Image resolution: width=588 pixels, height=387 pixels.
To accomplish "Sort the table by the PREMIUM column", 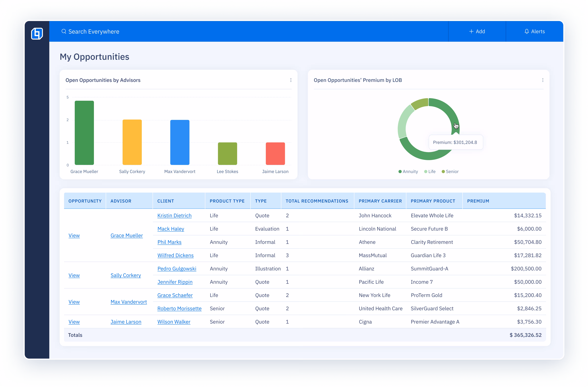I will coord(478,201).
